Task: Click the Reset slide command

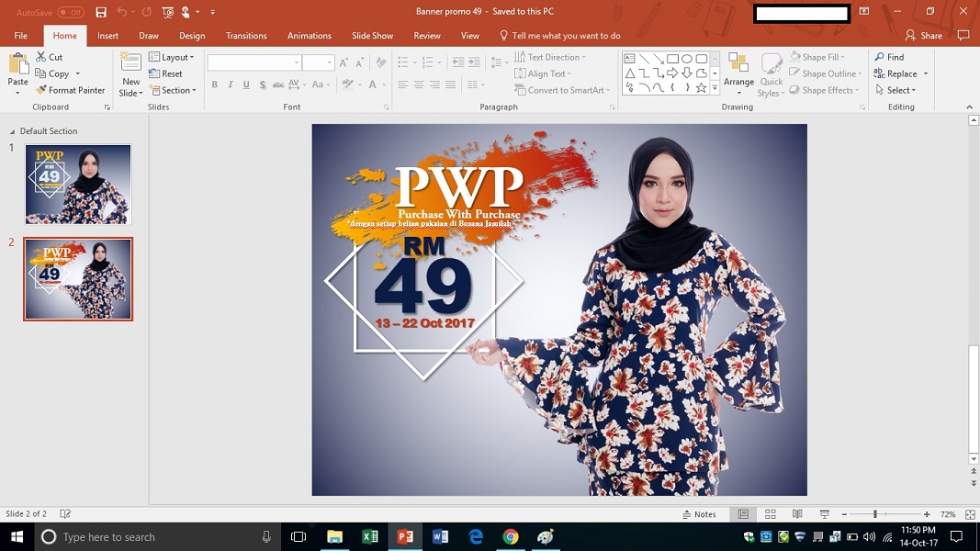Action: 165,73
